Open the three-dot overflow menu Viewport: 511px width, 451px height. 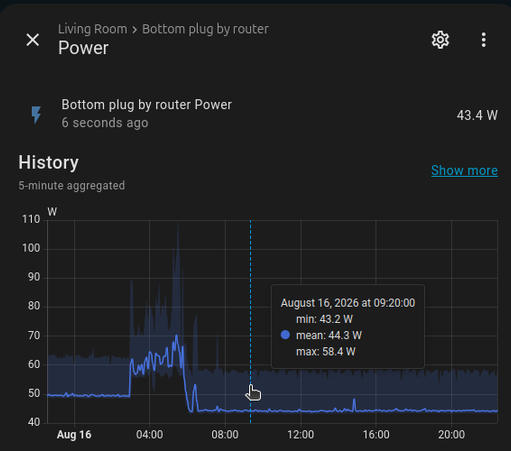pos(483,40)
